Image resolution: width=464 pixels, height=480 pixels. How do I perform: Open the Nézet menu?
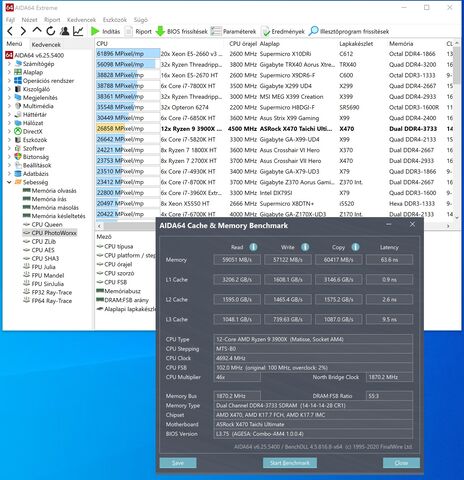coord(29,20)
